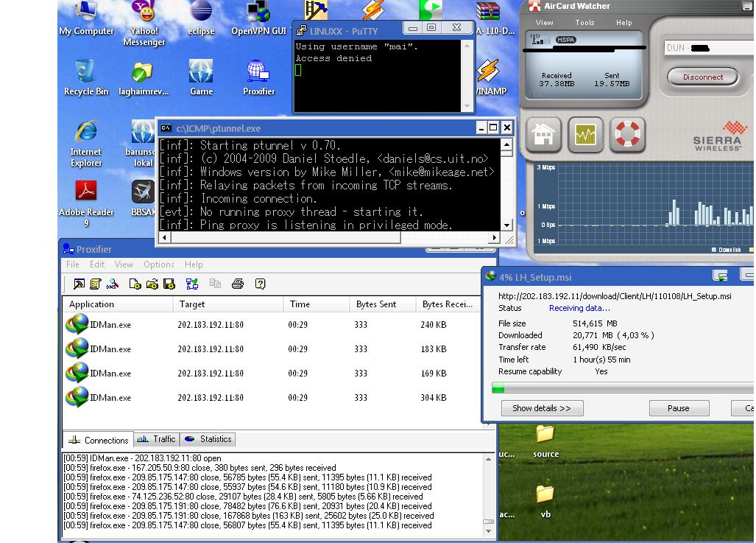Select OpenVPN GUI desktop icon

(258, 18)
